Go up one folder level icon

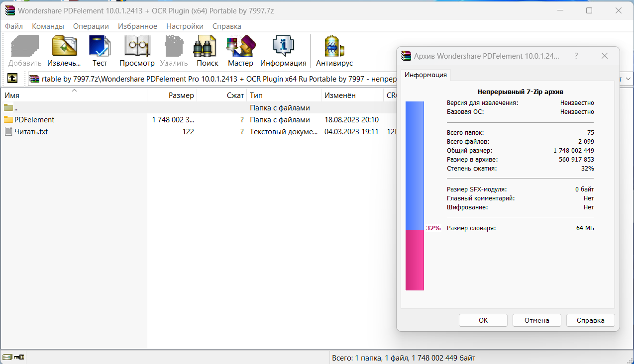[x=12, y=78]
